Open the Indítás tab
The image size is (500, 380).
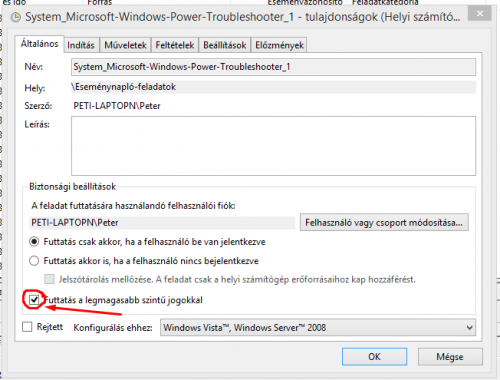click(81, 45)
